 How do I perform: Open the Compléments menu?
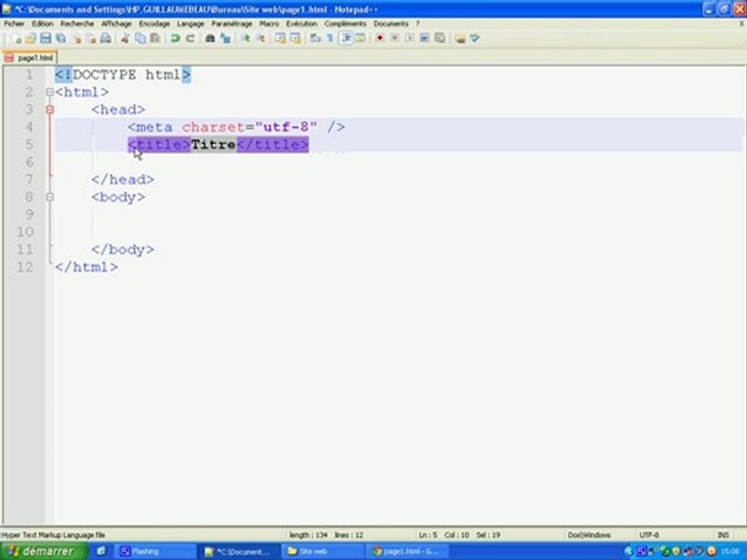[345, 23]
